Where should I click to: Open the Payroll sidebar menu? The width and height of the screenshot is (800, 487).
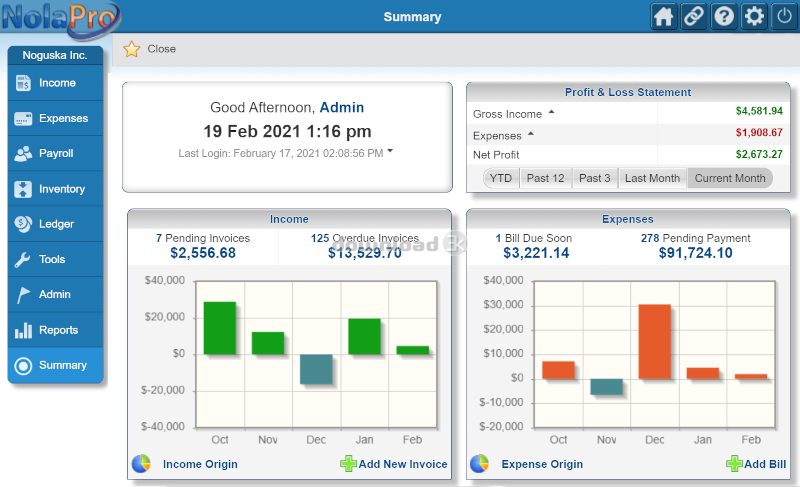[x=56, y=154]
